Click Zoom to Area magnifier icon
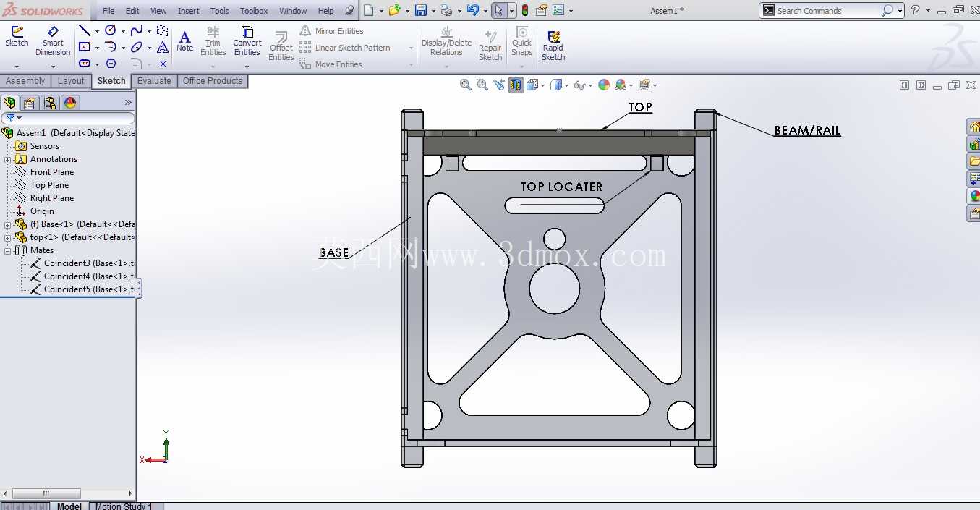The width and height of the screenshot is (980, 510). [482, 85]
